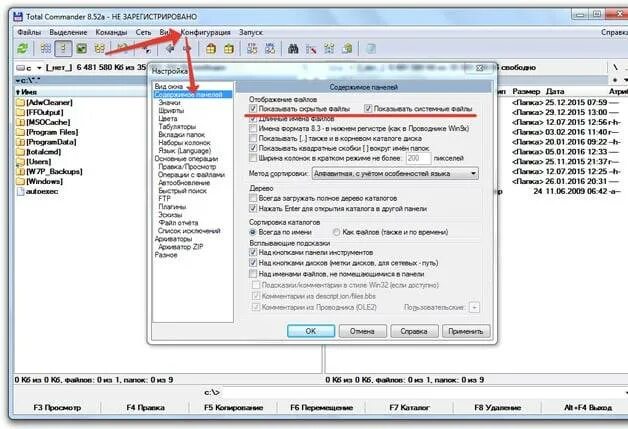Select 'Разное' in settings tree
This screenshot has width=628, height=429.
click(x=166, y=255)
